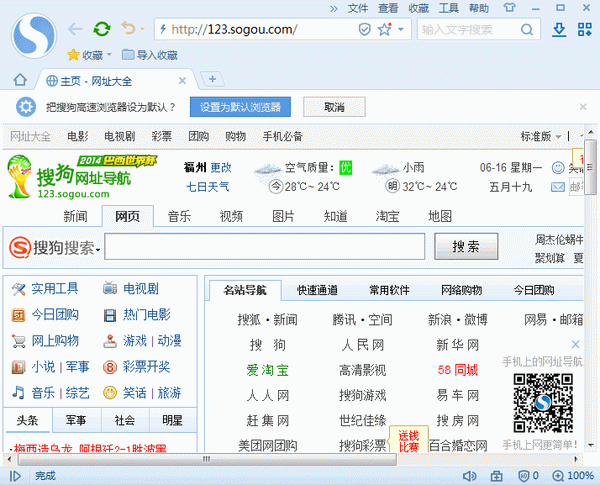Expand the address bar dropdown arrow
The image size is (600, 485).
tap(401, 29)
